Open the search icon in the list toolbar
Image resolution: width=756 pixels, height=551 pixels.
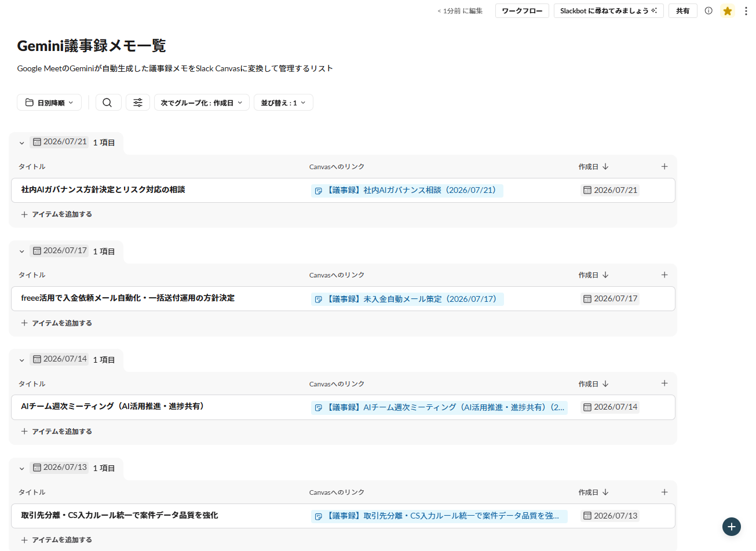tap(108, 103)
